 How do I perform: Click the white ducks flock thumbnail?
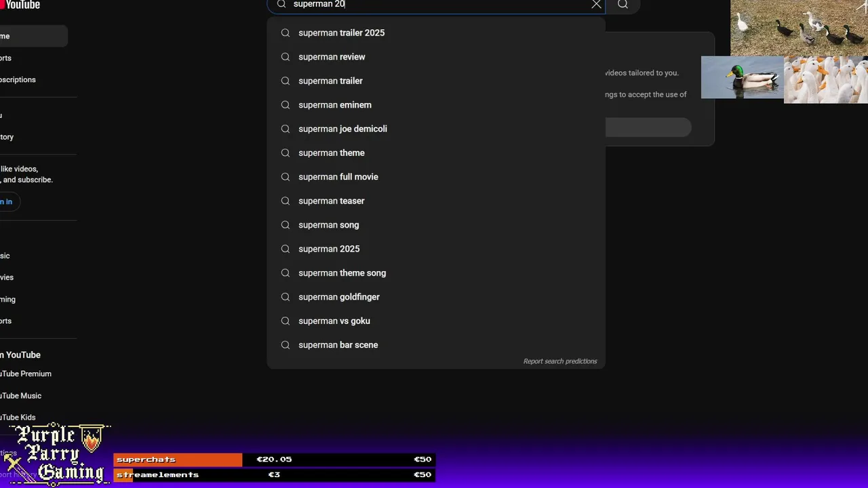coord(826,79)
